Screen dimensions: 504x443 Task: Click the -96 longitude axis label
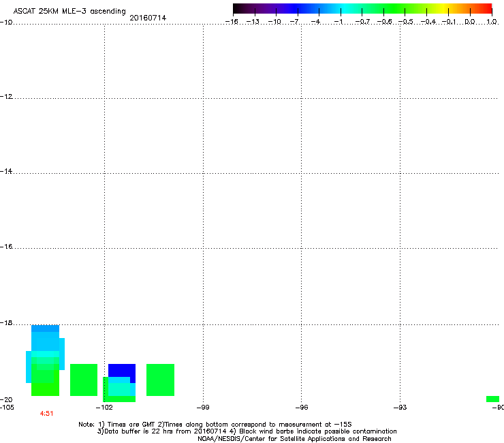click(x=302, y=408)
